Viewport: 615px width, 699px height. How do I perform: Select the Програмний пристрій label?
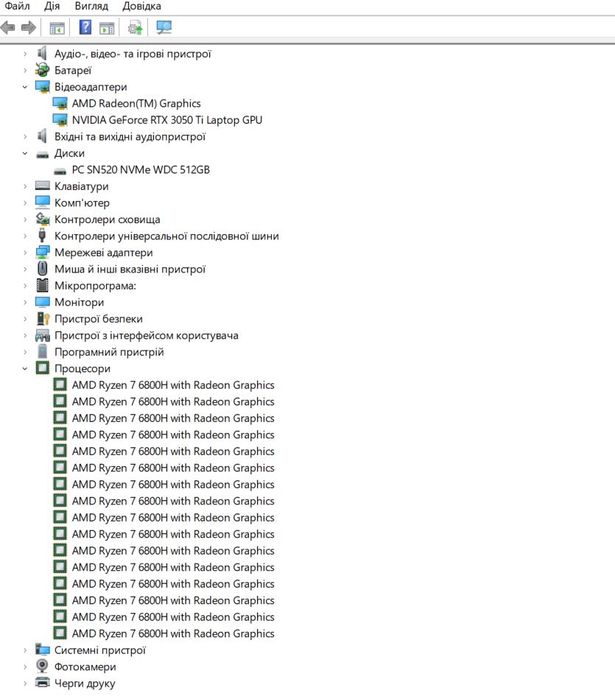pos(109,352)
